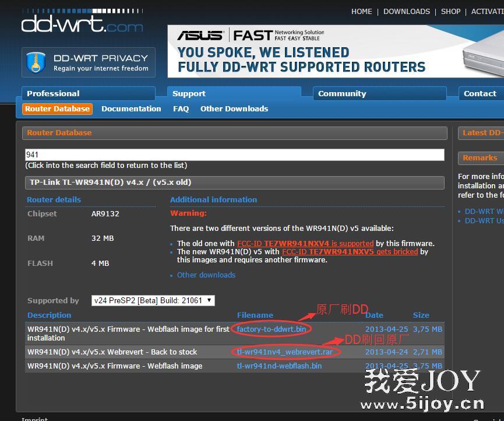Click the Router Database panel heading
The image size is (504, 421).
[235, 133]
